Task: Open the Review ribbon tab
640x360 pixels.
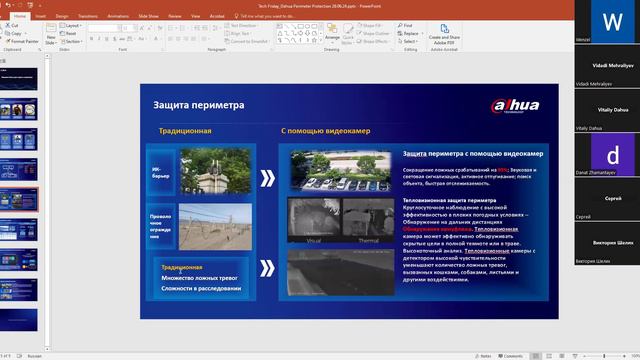Action: [175, 16]
